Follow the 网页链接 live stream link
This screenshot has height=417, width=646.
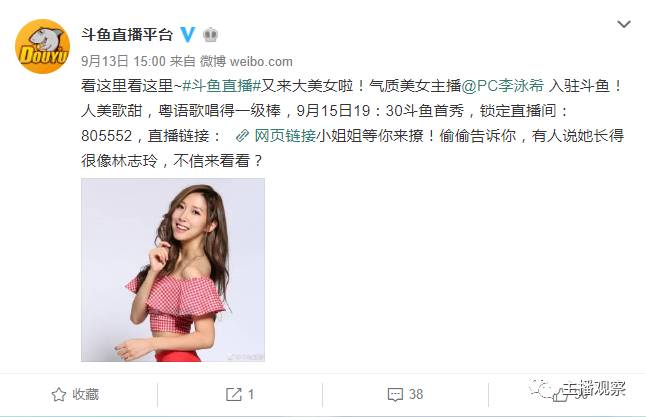(285, 136)
